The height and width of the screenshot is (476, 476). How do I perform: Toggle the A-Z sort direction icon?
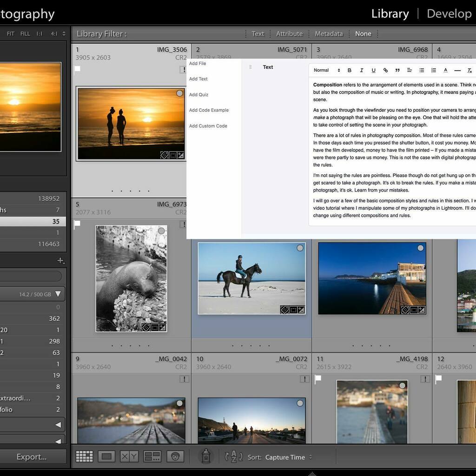[234, 456]
